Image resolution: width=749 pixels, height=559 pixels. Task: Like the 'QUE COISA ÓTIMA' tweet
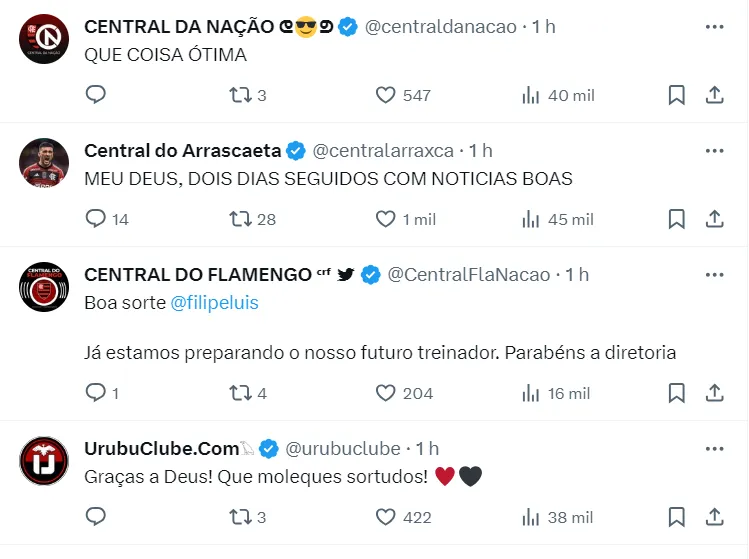386,95
